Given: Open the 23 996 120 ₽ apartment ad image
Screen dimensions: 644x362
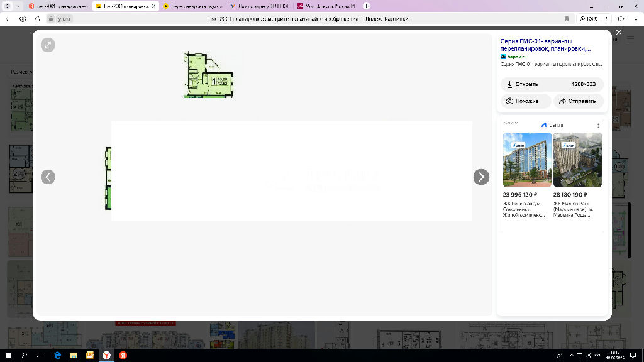Looking at the screenshot, I should 527,160.
